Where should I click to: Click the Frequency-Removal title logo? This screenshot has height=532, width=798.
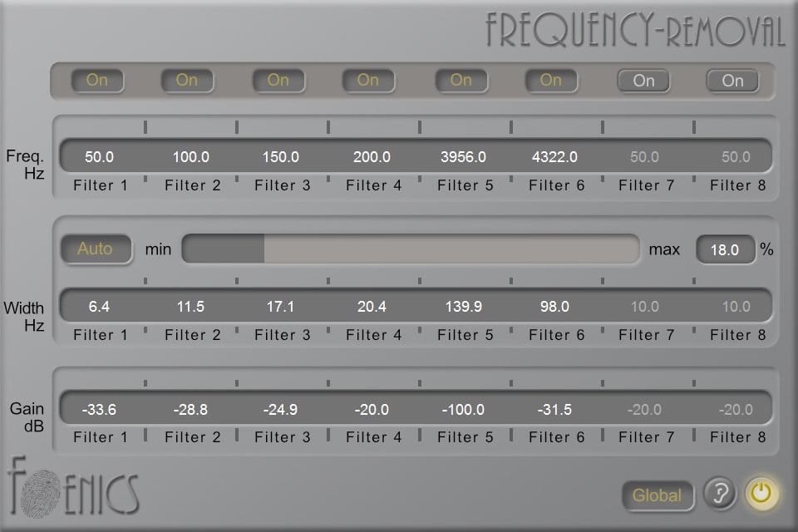635,30
